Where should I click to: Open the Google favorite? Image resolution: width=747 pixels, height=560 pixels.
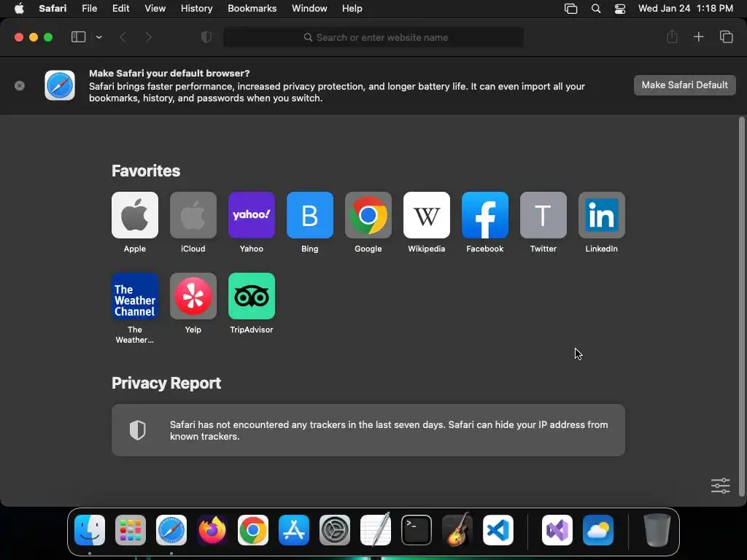click(368, 215)
